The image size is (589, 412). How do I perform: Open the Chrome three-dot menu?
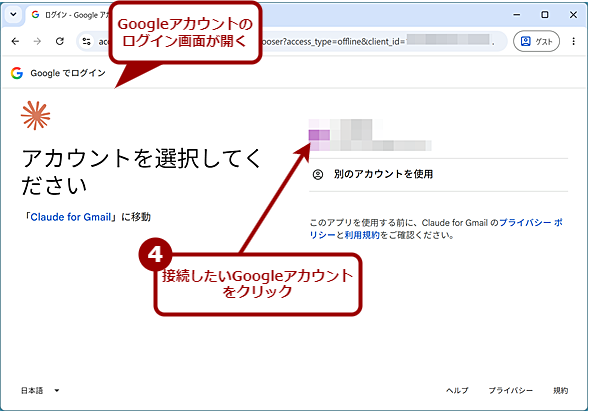tap(573, 41)
